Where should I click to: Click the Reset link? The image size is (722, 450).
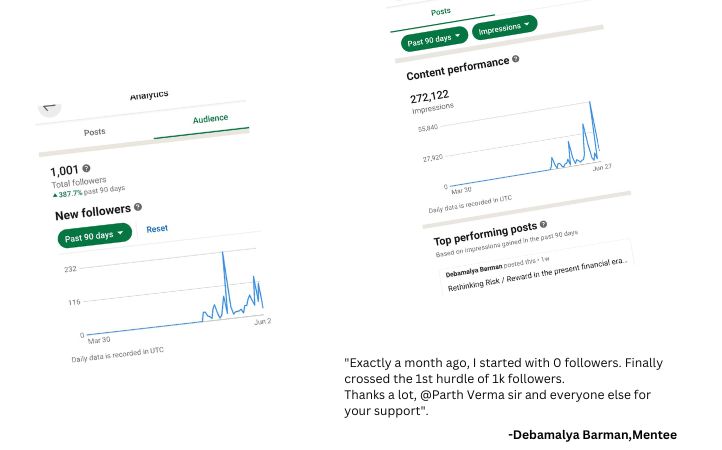coord(157,229)
